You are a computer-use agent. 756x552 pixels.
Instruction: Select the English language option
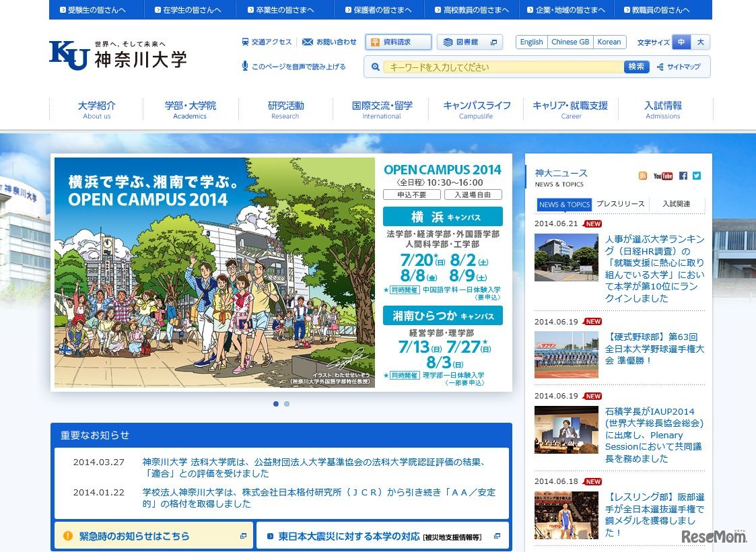point(531,42)
